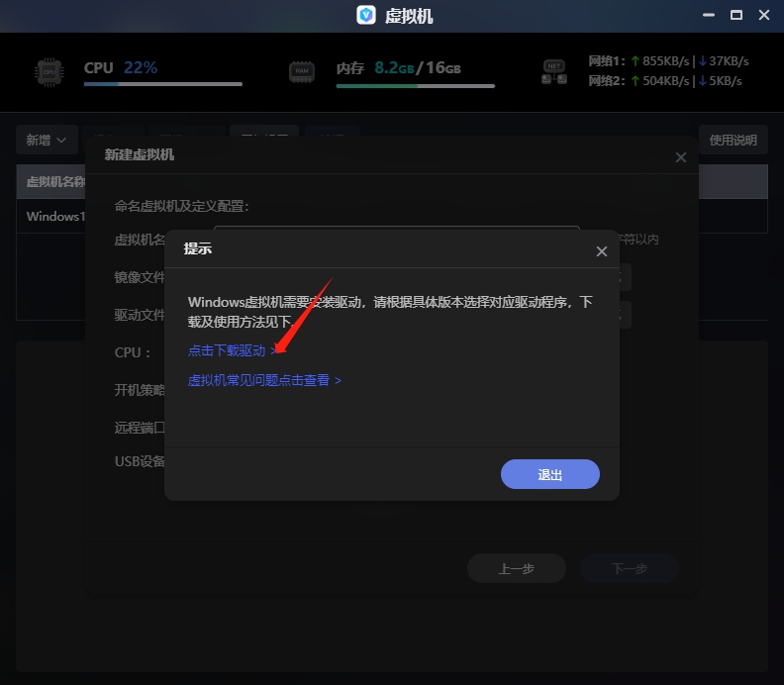Click the 提示 dialog title
This screenshot has height=685, width=784.
(x=198, y=248)
